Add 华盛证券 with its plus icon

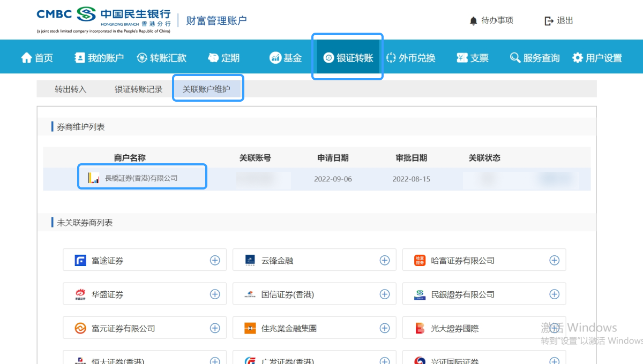pos(215,294)
